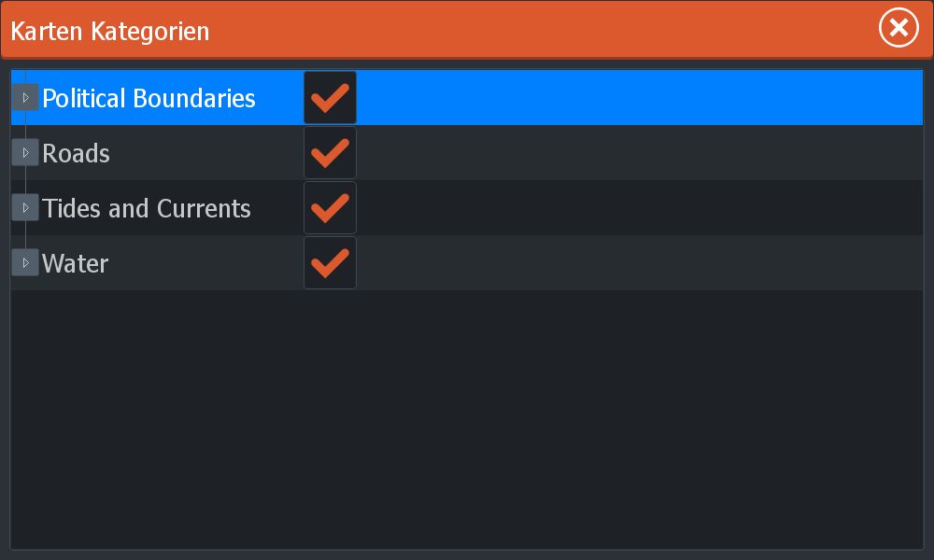Expand the Roads tree node

(x=25, y=152)
